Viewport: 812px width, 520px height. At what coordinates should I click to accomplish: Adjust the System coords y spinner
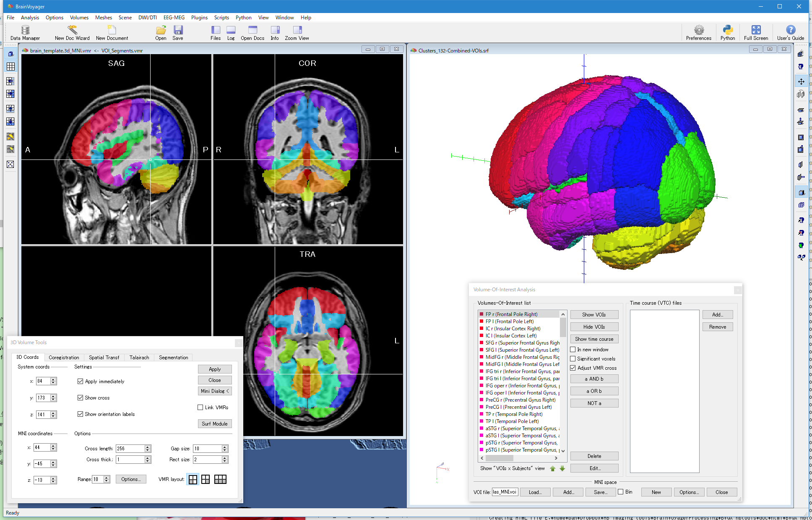click(53, 398)
